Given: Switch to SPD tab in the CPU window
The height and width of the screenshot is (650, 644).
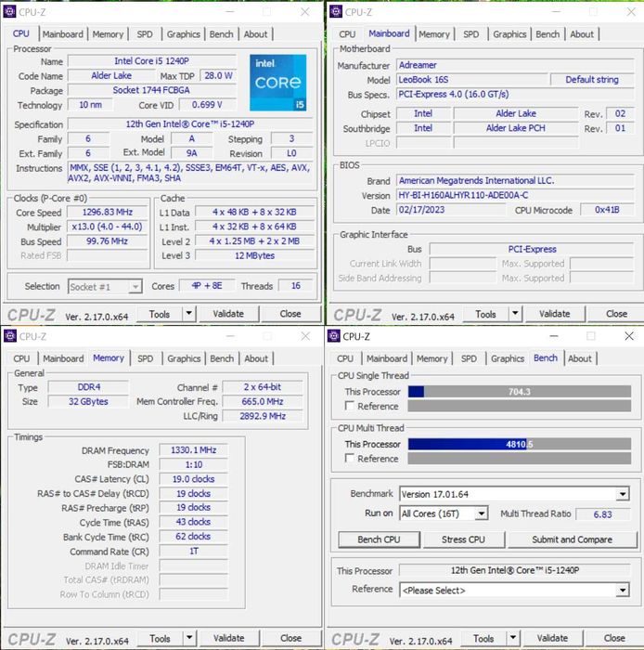Looking at the screenshot, I should [145, 34].
